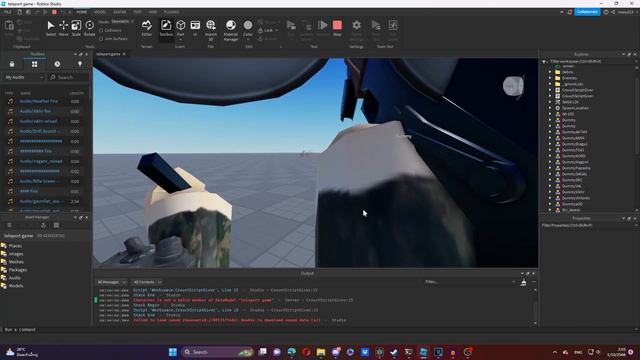The image size is (640, 360).
Task: Open the My Audio category dropdown
Action: [x=24, y=77]
